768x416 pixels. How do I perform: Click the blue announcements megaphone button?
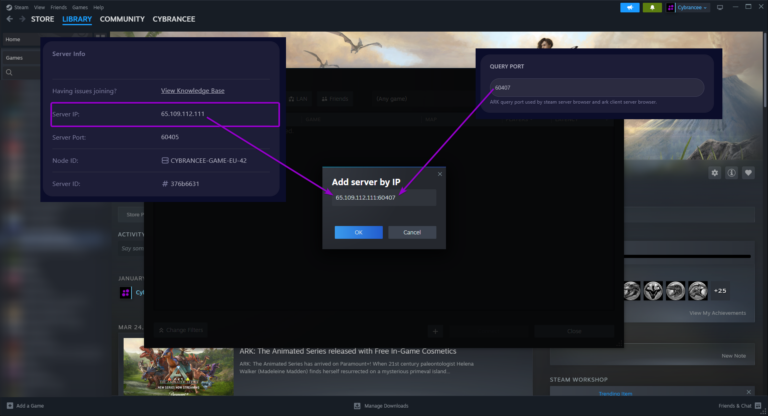click(x=630, y=7)
